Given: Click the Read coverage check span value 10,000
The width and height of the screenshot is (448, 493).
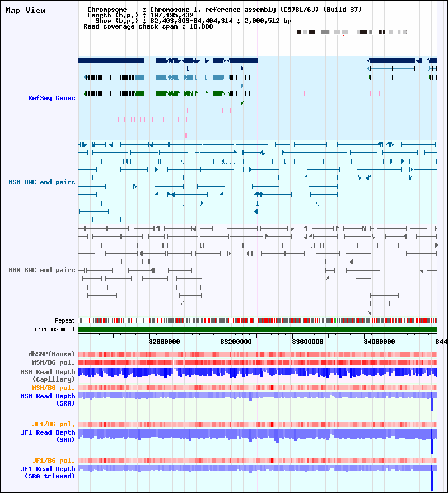Looking at the screenshot, I should (201, 27).
